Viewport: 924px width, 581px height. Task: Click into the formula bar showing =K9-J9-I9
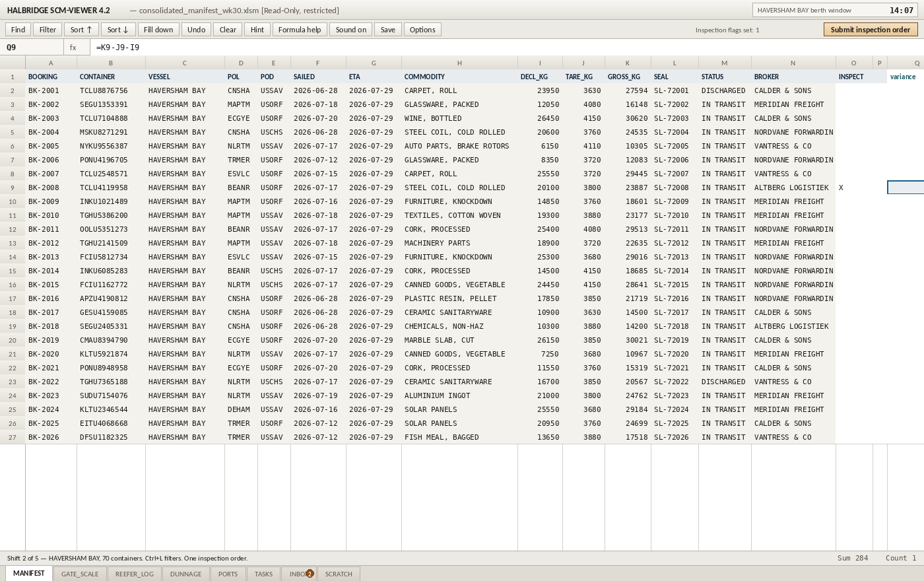(x=507, y=48)
